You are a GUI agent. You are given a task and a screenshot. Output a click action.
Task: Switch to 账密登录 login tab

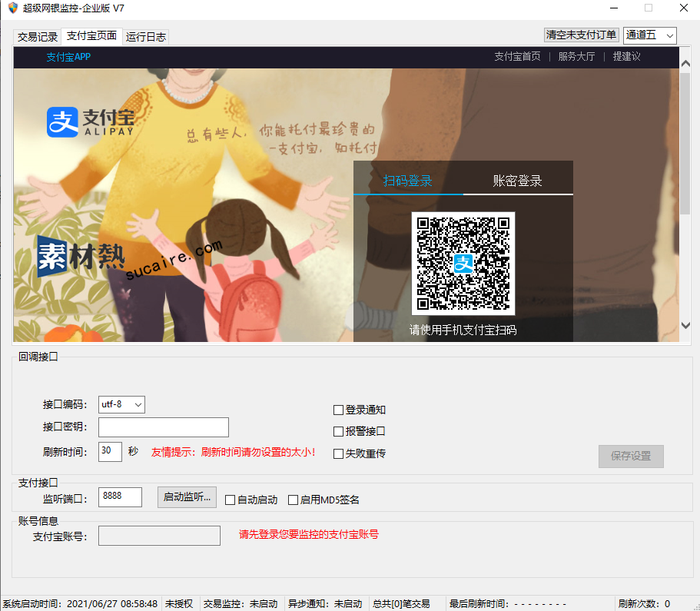click(517, 181)
